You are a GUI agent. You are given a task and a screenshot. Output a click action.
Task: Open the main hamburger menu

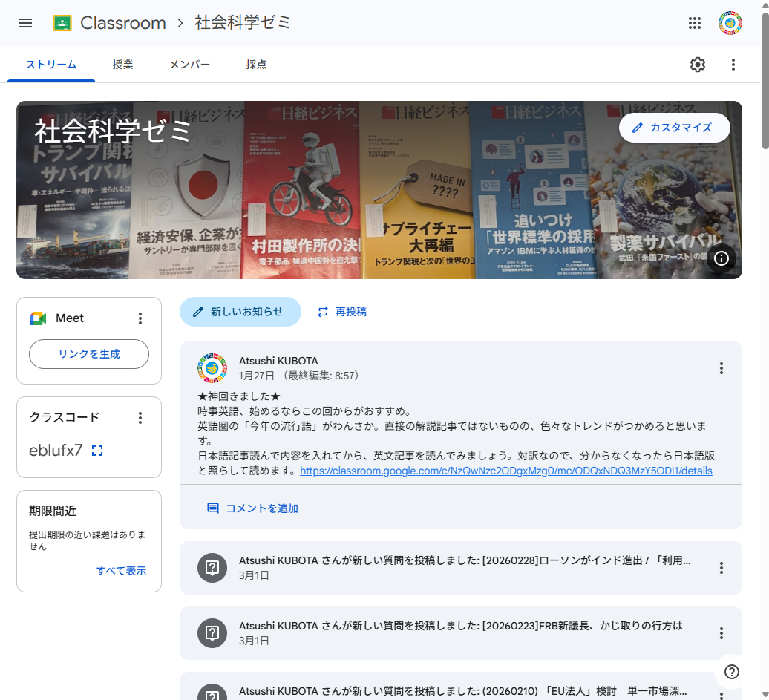coord(25,23)
